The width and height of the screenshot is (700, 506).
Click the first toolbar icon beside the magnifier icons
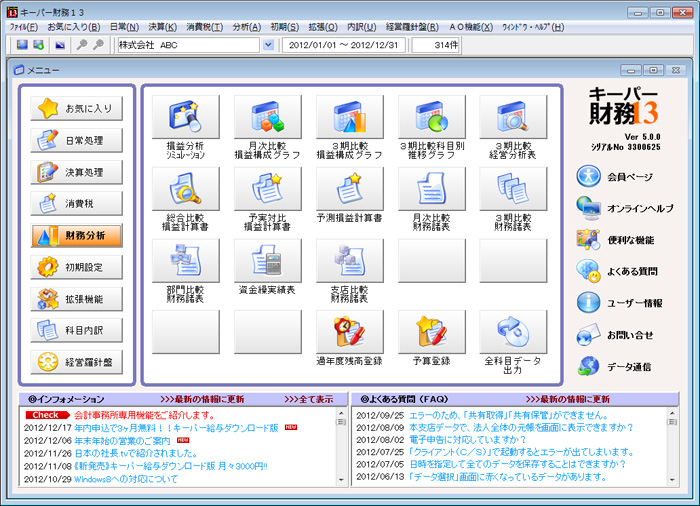60,45
